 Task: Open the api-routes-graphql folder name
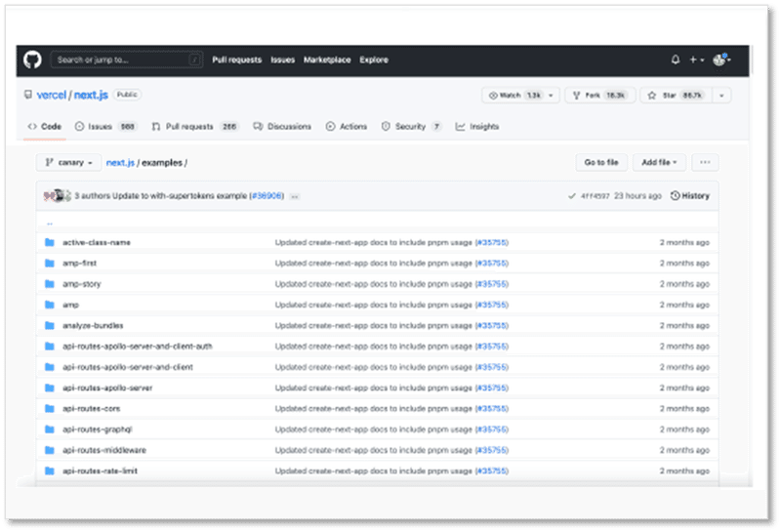point(97,430)
